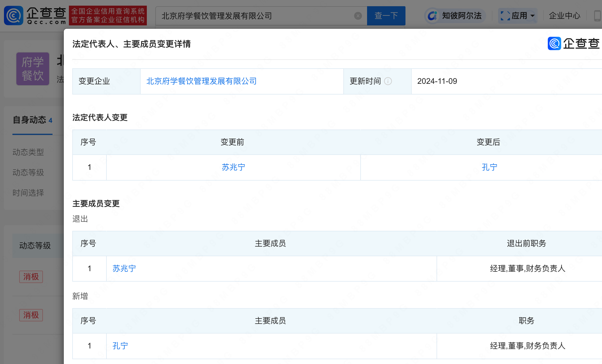Image resolution: width=602 pixels, height=364 pixels.
Task: Switch to the 自身动态 tab
Action: pyautogui.click(x=32, y=120)
